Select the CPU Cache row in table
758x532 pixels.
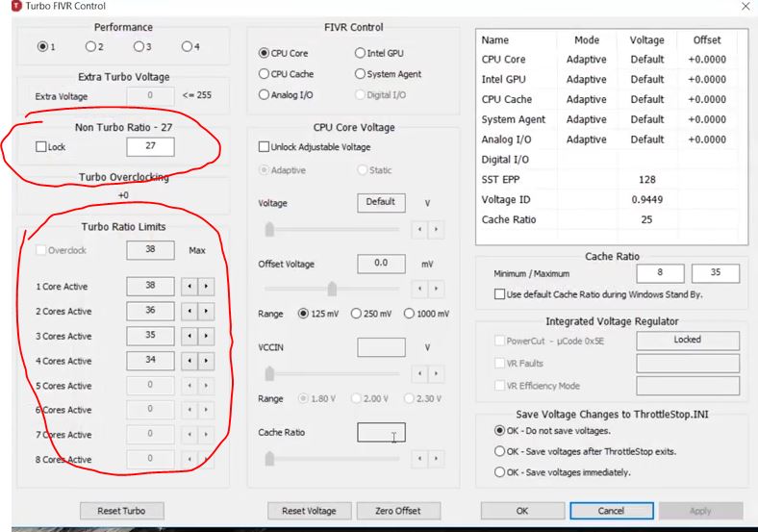[x=606, y=99]
